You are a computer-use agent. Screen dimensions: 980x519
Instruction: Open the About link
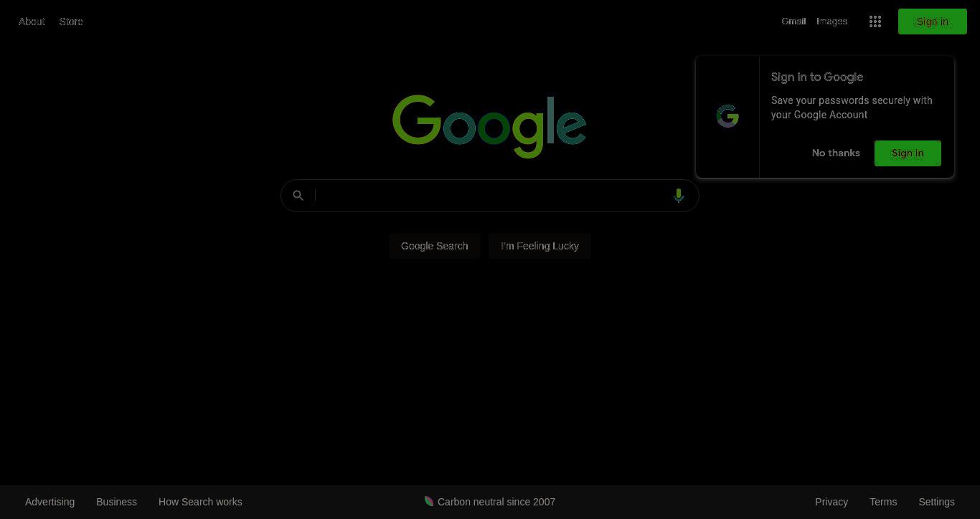[x=32, y=22]
